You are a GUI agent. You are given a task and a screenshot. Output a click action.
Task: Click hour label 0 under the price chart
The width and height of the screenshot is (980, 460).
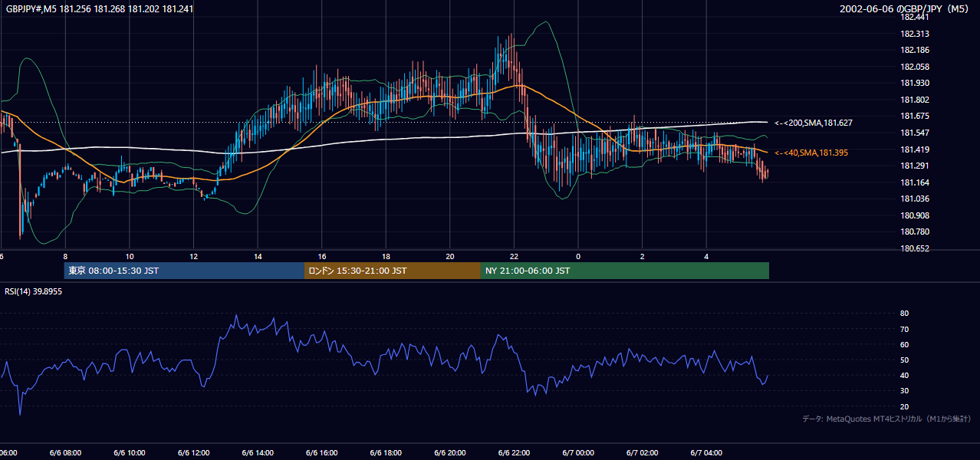578,257
